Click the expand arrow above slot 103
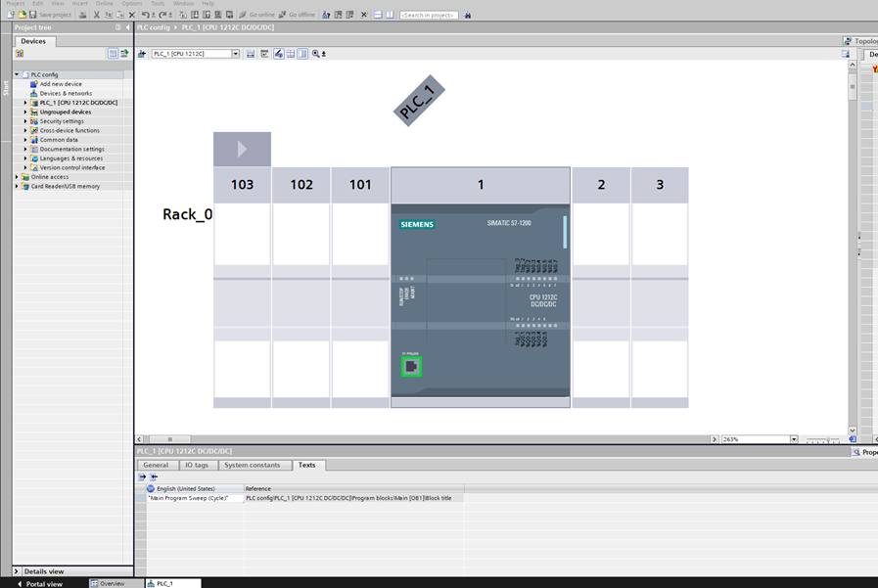This screenshot has width=878, height=588. [242, 150]
